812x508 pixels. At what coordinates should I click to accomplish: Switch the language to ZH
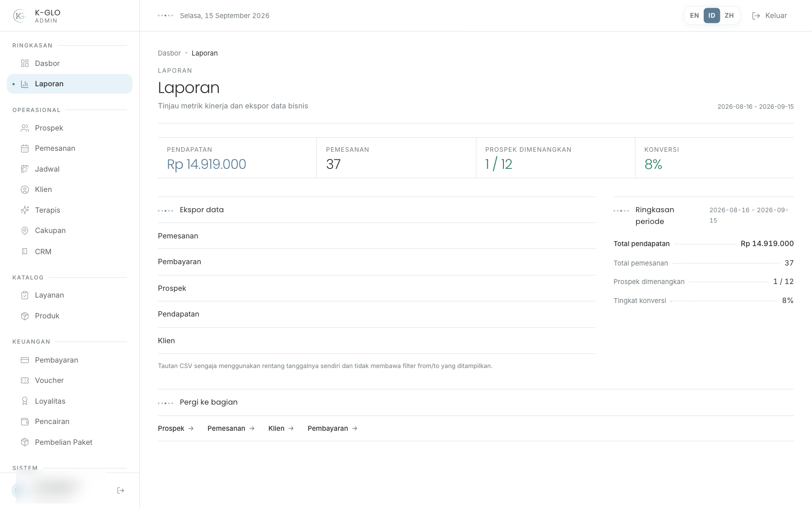729,15
